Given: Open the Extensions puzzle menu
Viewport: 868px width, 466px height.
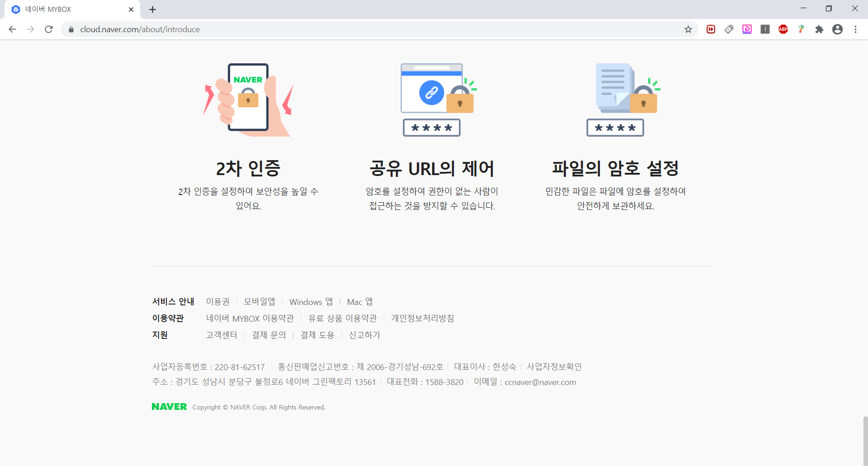Looking at the screenshot, I should click(819, 29).
